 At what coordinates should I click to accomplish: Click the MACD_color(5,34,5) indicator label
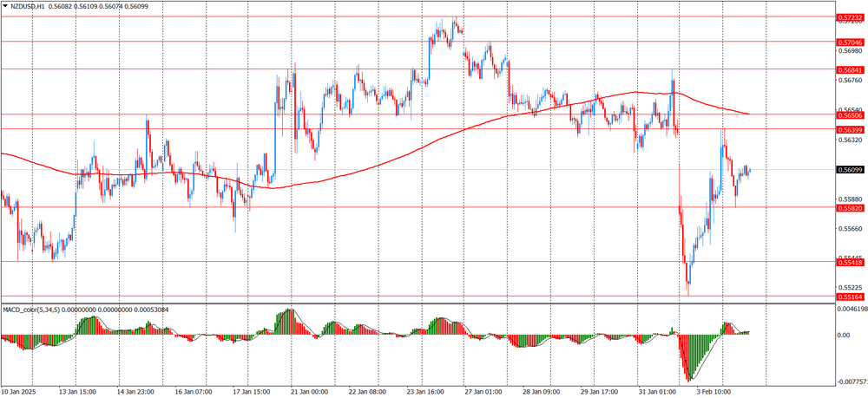tap(39, 309)
